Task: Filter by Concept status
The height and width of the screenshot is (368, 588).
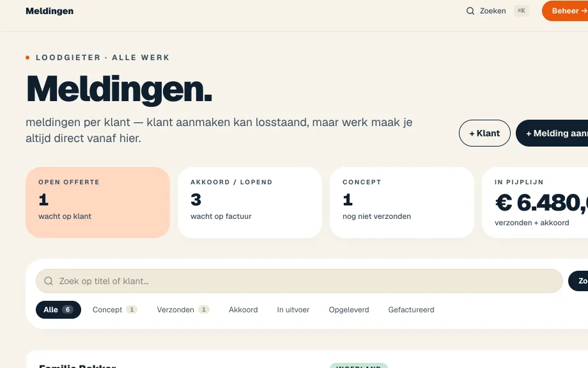Action: click(x=114, y=310)
